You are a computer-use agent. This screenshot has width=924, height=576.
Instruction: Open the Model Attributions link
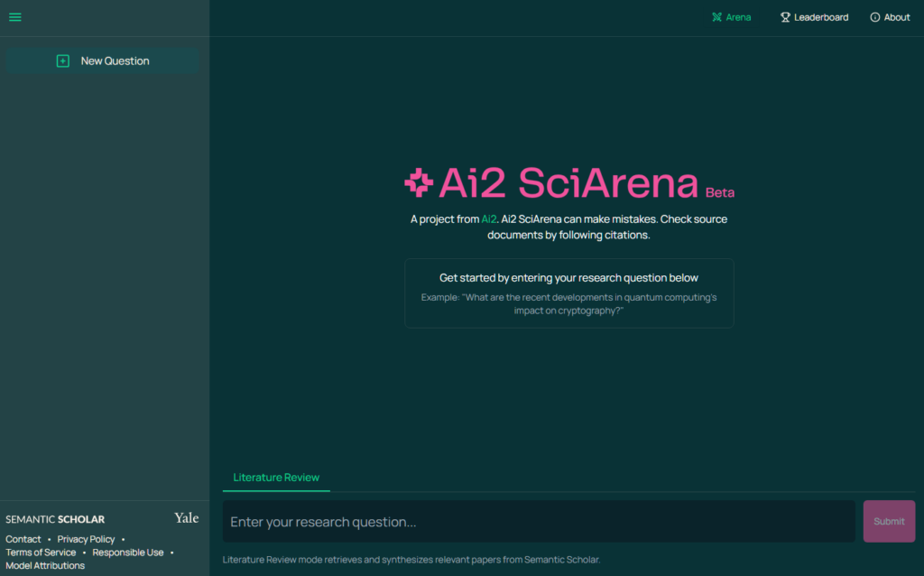45,565
